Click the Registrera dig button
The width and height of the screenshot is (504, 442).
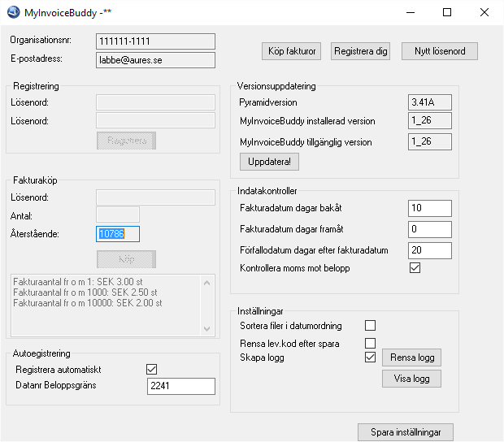pyautogui.click(x=360, y=51)
